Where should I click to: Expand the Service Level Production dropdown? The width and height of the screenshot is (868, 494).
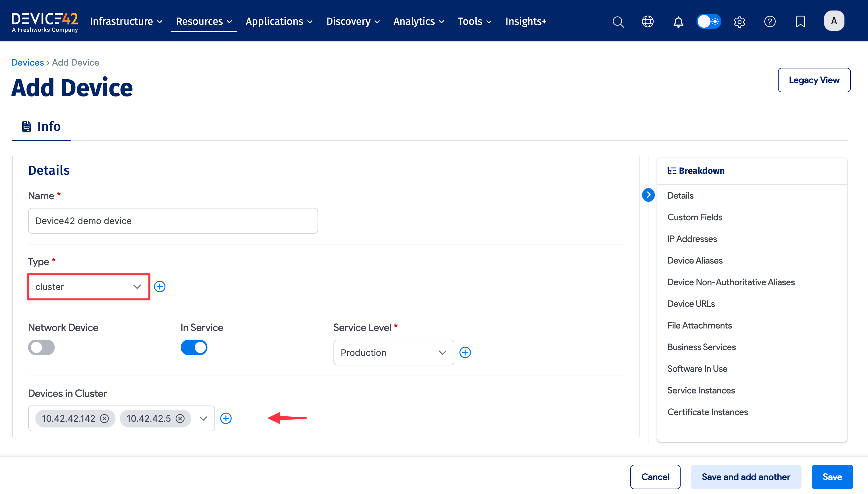(393, 353)
